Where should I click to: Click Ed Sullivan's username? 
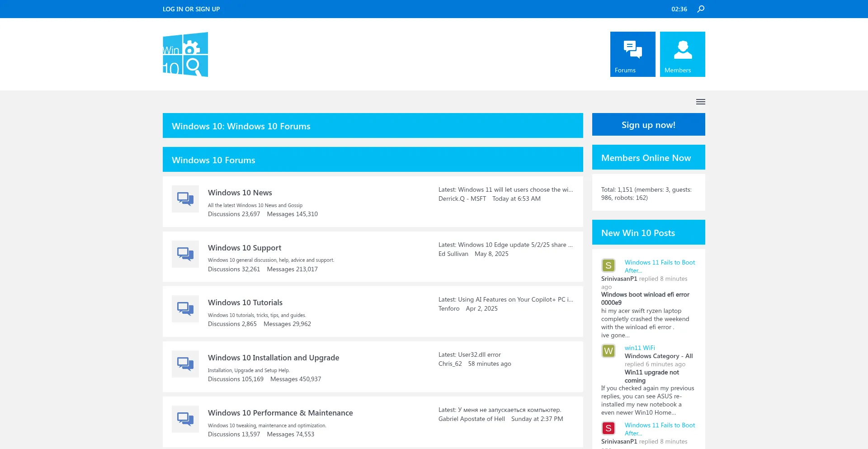click(453, 253)
